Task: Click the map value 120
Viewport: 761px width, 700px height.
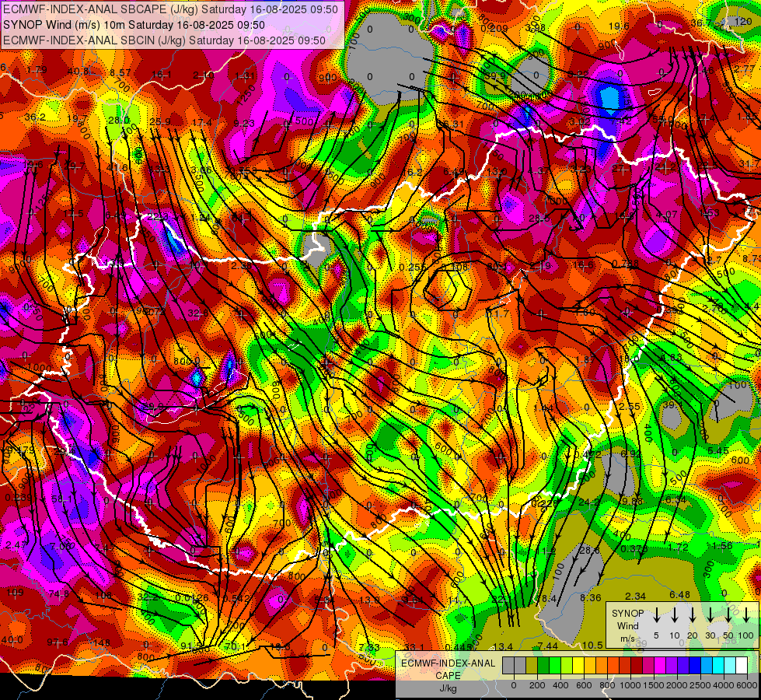Action: point(743,21)
